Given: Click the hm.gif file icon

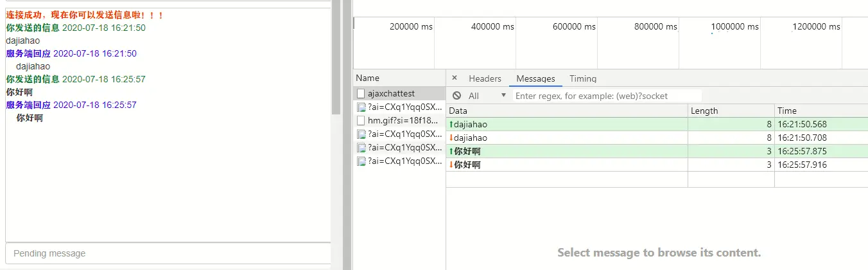Looking at the screenshot, I should click(361, 121).
